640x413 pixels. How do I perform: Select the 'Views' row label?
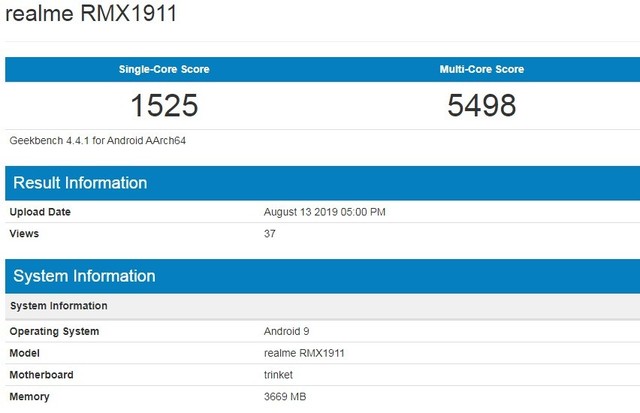point(24,234)
